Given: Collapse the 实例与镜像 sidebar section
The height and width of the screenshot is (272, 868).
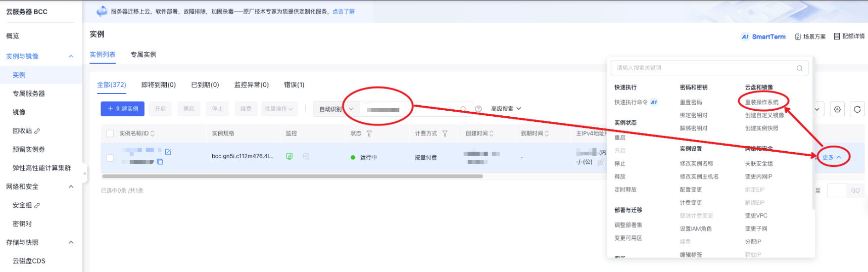Looking at the screenshot, I should click(71, 56).
